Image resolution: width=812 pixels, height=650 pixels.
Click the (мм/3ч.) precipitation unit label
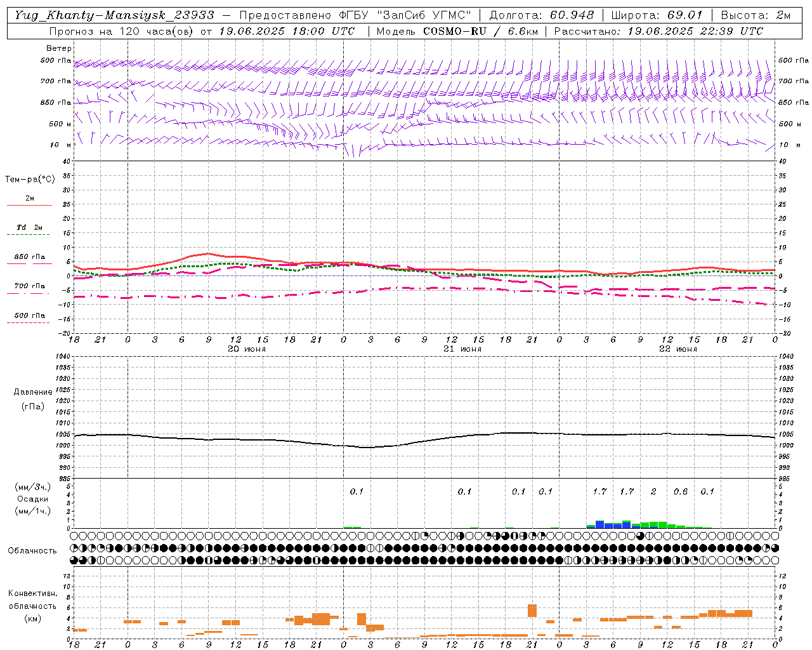[x=32, y=487]
